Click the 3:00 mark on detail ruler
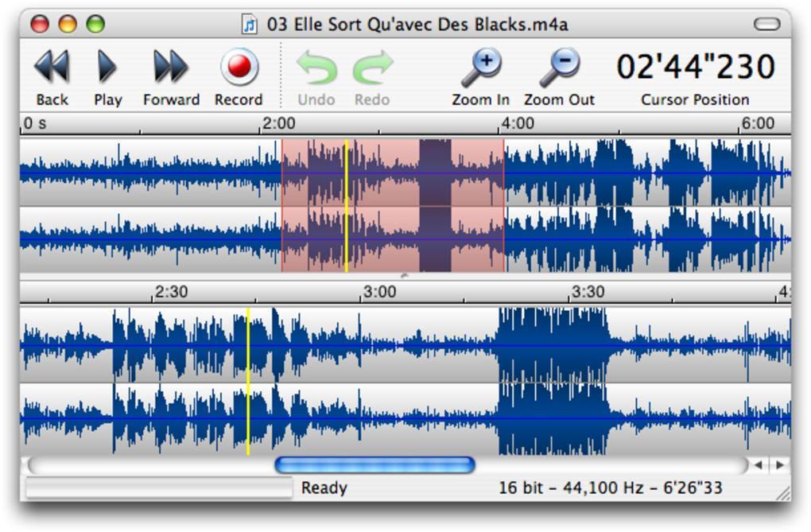Screen dimensions: 811x532 [x=362, y=293]
